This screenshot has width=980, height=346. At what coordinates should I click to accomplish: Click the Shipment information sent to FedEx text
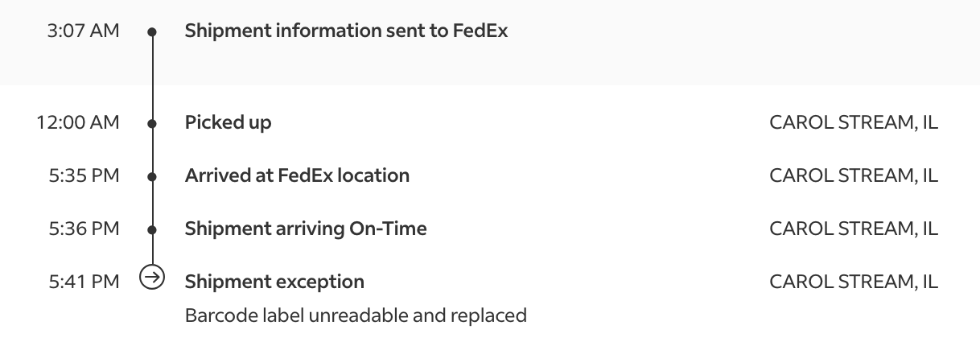(x=346, y=31)
